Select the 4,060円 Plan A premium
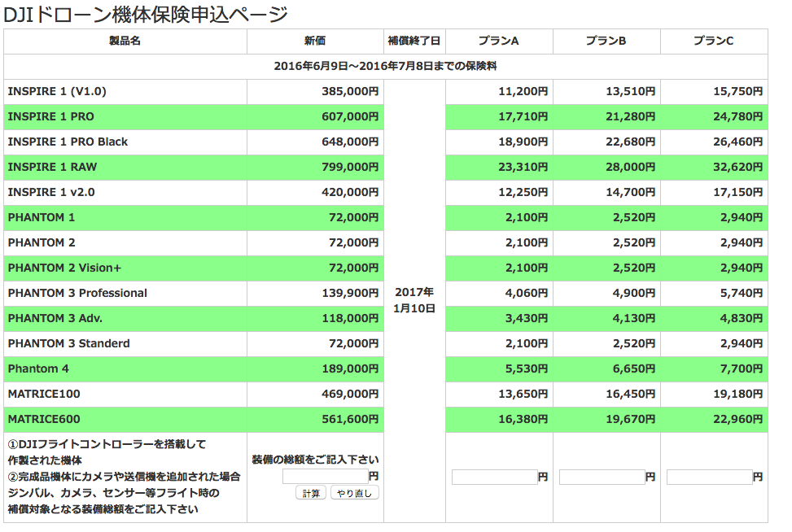Screen dimensions: 792x532 (x=527, y=294)
